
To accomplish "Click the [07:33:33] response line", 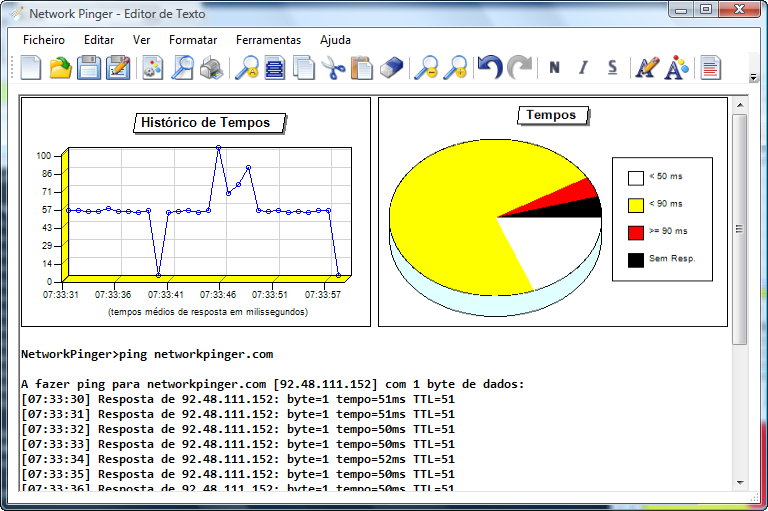I will (x=238, y=444).
